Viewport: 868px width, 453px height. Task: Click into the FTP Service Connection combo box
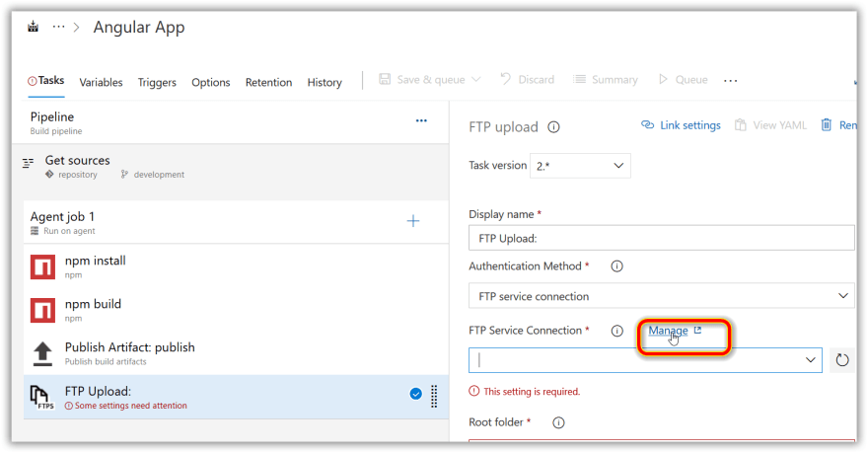pyautogui.click(x=645, y=360)
